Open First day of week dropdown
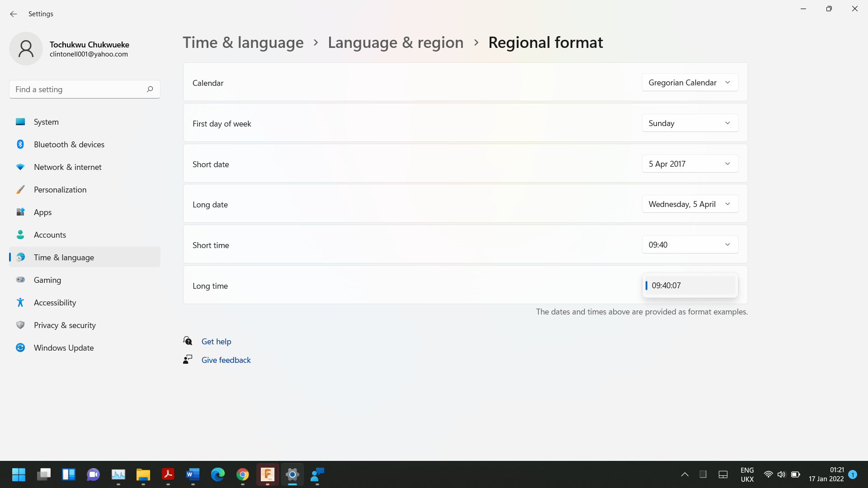 click(x=689, y=123)
